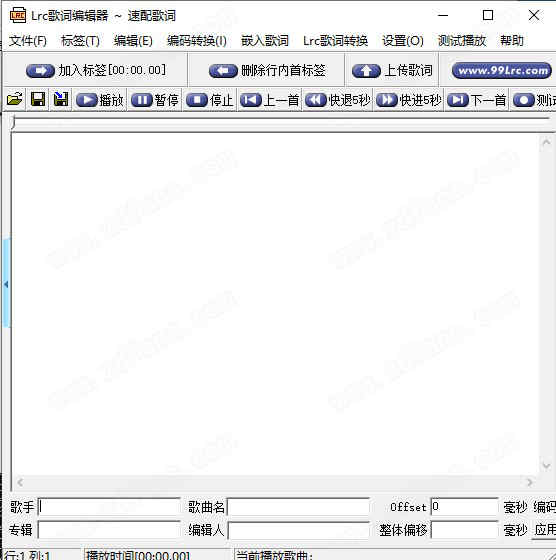Viewport: 556px width, 560px height.
Task: Fast forward 5 seconds with 快进5秒
Action: (x=409, y=100)
